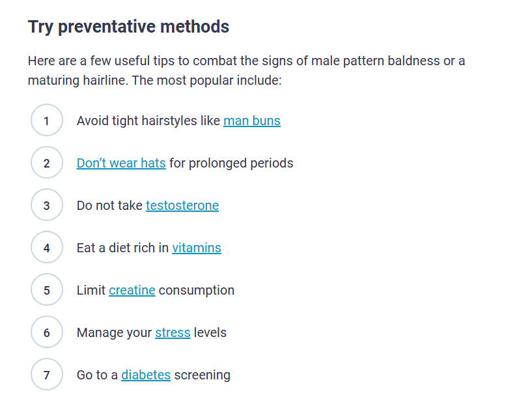Click the word "screening" after diabetes

tap(202, 375)
